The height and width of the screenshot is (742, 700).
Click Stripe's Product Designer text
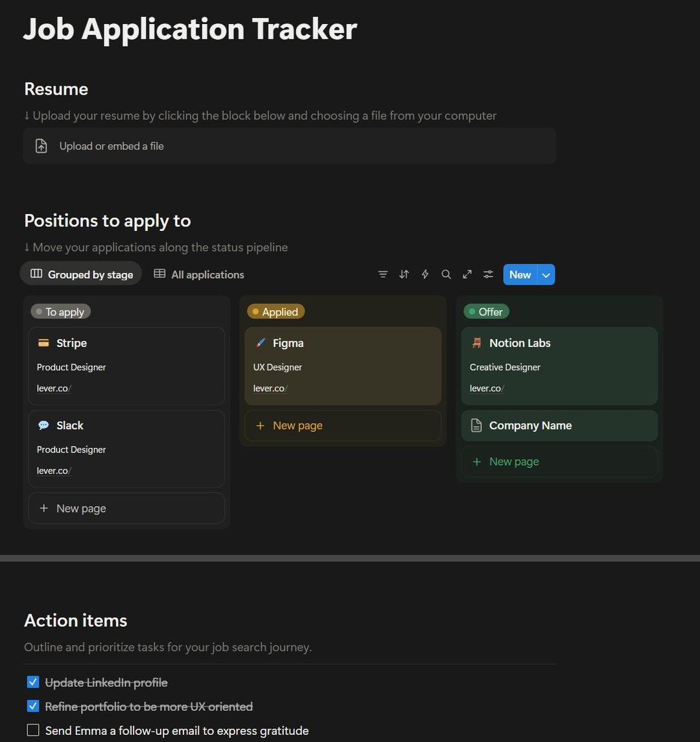pyautogui.click(x=71, y=367)
